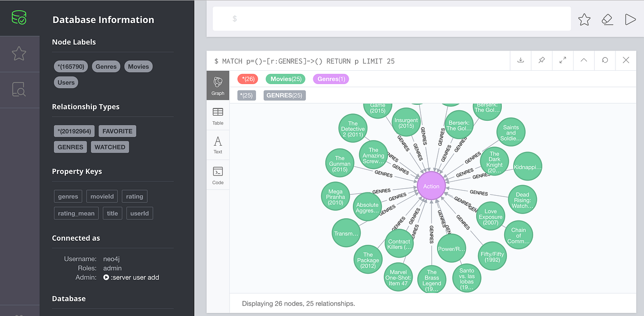Select the WATCHED relationship type pill
Viewport: 644px width, 316px height.
110,147
